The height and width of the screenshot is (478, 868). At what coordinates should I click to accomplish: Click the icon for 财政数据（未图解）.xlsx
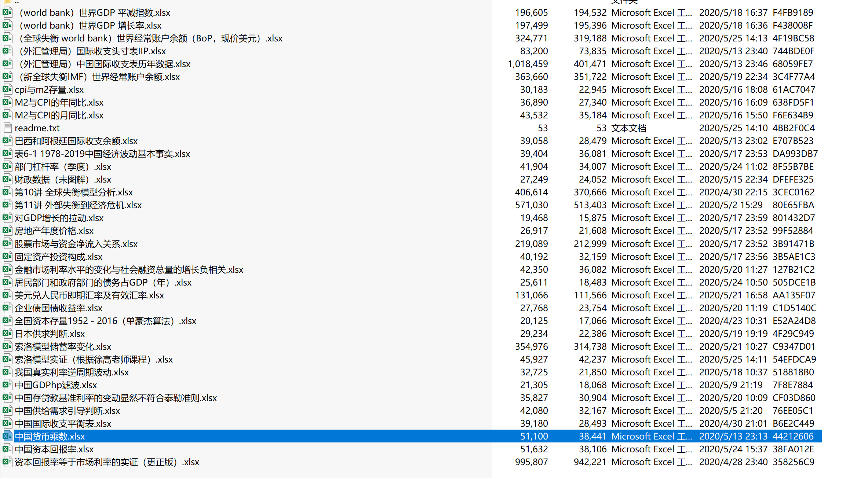click(x=7, y=179)
